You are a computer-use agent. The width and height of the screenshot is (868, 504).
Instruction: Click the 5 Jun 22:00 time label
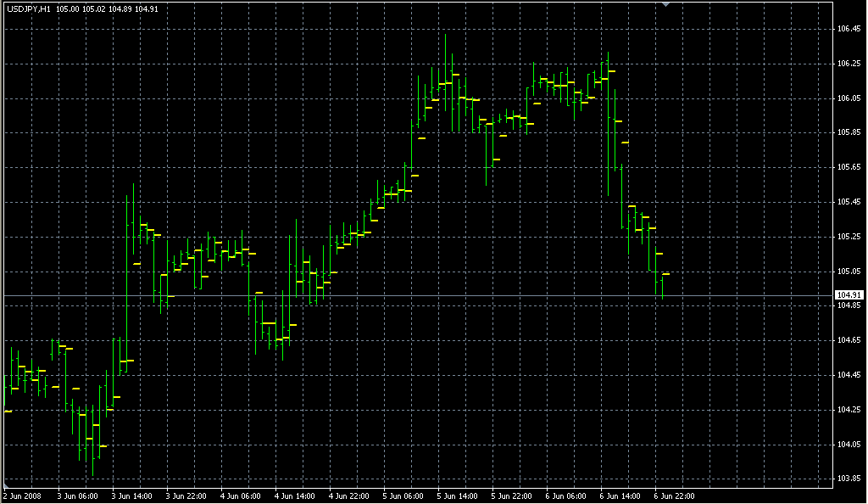coord(511,496)
